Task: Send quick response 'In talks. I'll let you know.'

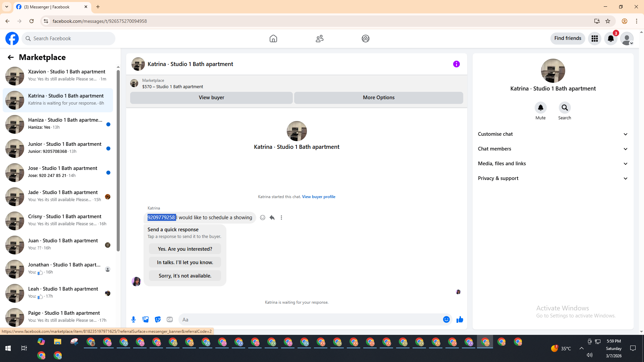Action: click(x=185, y=262)
